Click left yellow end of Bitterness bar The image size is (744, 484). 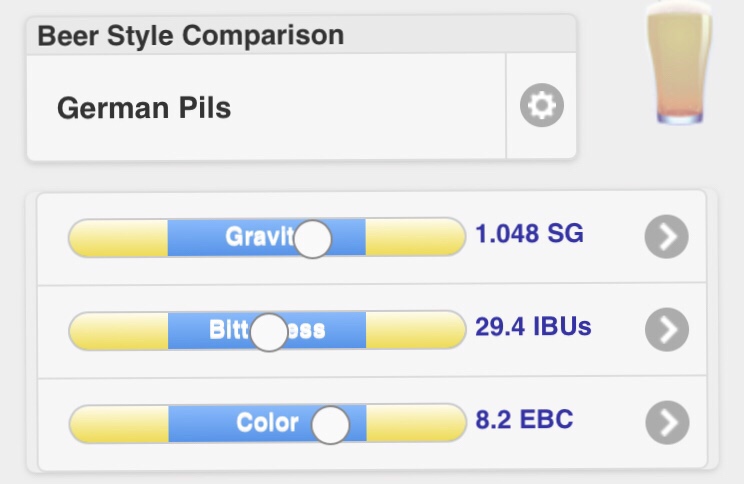pos(118,331)
